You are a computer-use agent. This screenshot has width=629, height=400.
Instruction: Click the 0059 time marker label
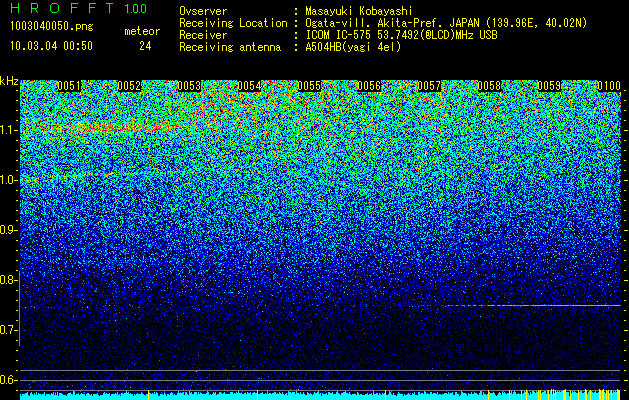point(549,86)
